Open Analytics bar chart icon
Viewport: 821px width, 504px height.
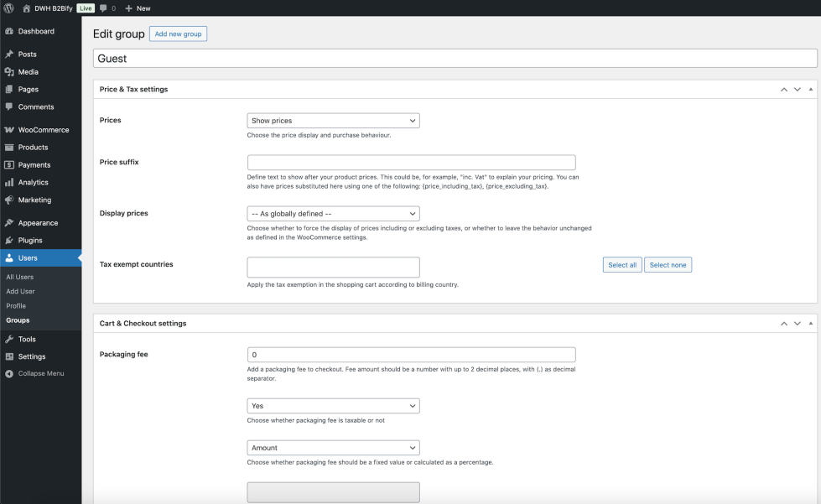(9, 182)
